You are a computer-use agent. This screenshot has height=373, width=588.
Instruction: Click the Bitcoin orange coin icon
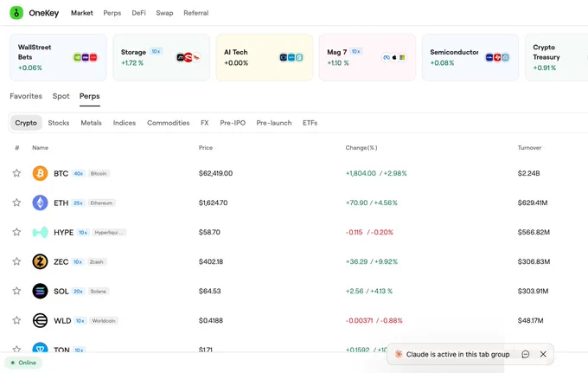click(x=40, y=173)
